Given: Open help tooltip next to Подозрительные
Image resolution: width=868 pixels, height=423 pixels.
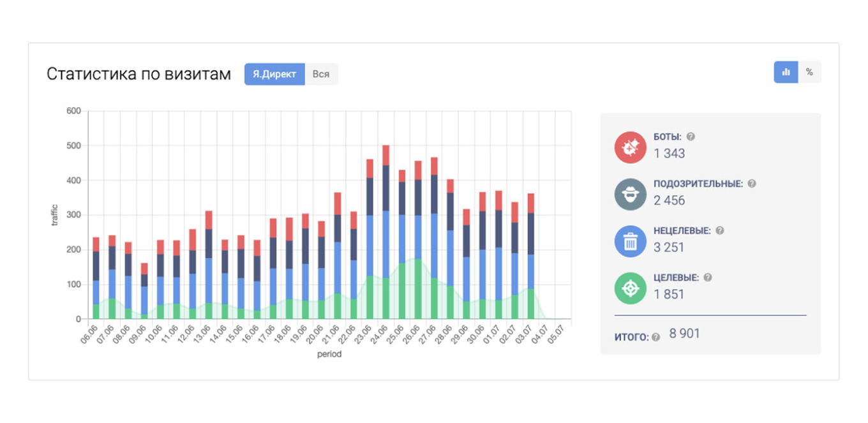Looking at the screenshot, I should (752, 184).
